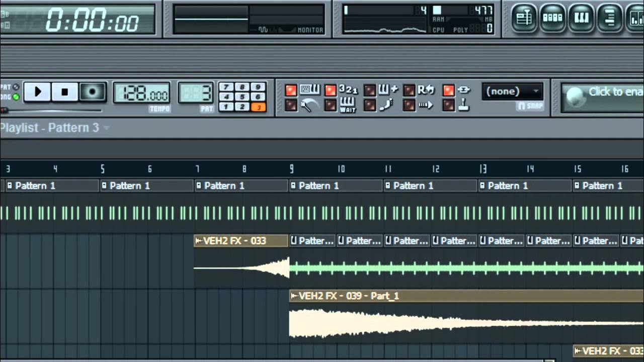Click bar 16 on timeline ruler
Screen dimensions: 644x362
click(624, 169)
